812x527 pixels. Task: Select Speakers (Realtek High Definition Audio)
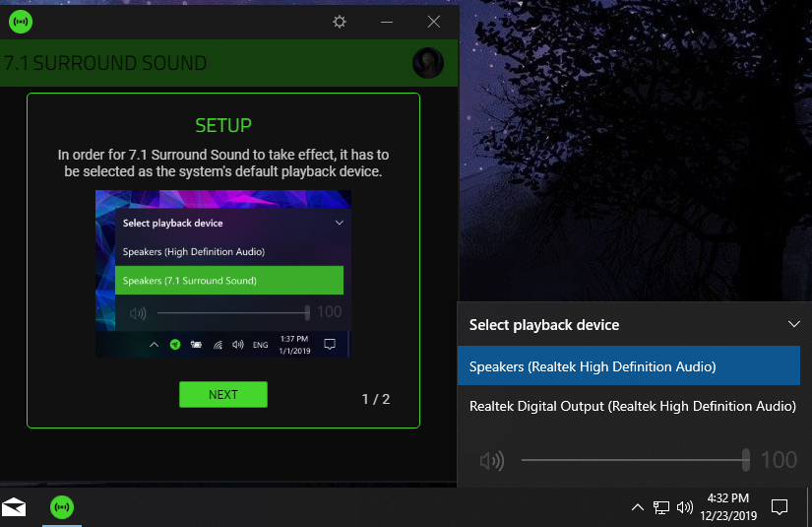(629, 365)
